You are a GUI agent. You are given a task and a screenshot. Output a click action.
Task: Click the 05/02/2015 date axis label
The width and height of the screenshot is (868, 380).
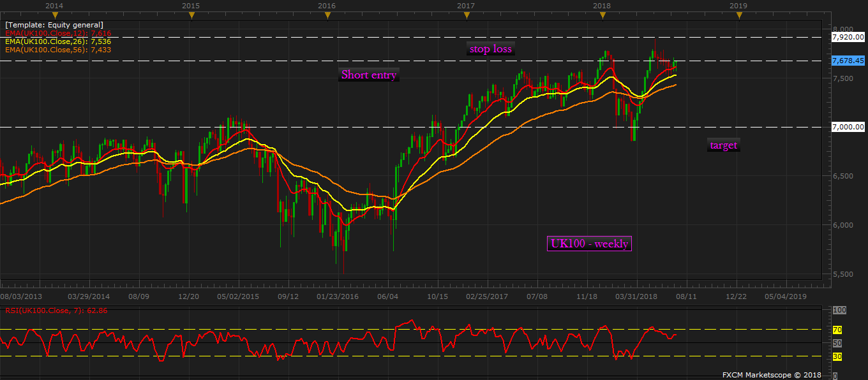point(238,296)
